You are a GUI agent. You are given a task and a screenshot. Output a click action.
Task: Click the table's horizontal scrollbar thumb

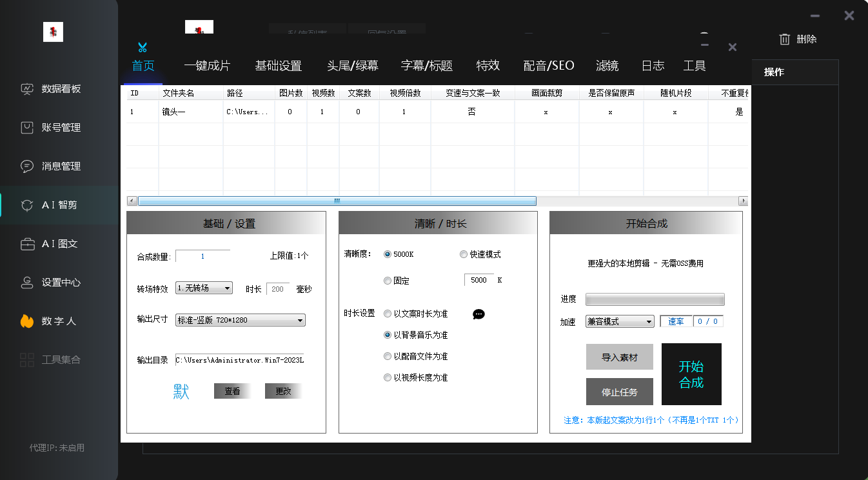pos(337,201)
